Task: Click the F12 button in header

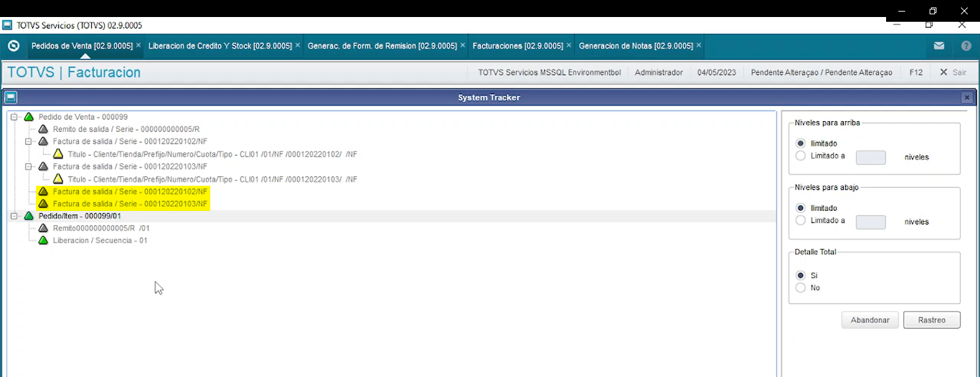Action: pos(916,72)
